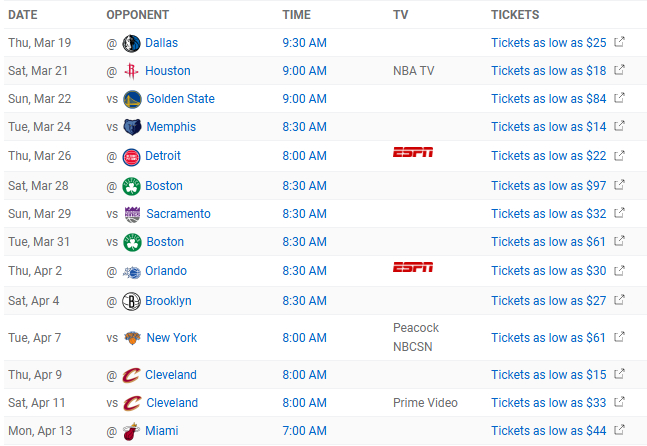Click the Golden State Warriors logo
Viewport: 647px width, 446px height.
[132, 99]
